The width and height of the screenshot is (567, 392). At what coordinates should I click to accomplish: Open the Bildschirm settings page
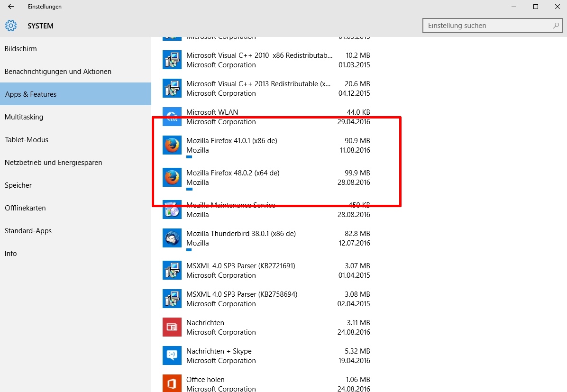[x=21, y=49]
